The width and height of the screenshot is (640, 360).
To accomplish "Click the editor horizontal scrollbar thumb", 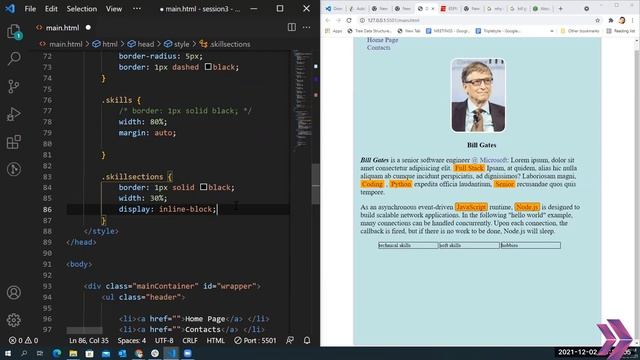I will click(84, 330).
